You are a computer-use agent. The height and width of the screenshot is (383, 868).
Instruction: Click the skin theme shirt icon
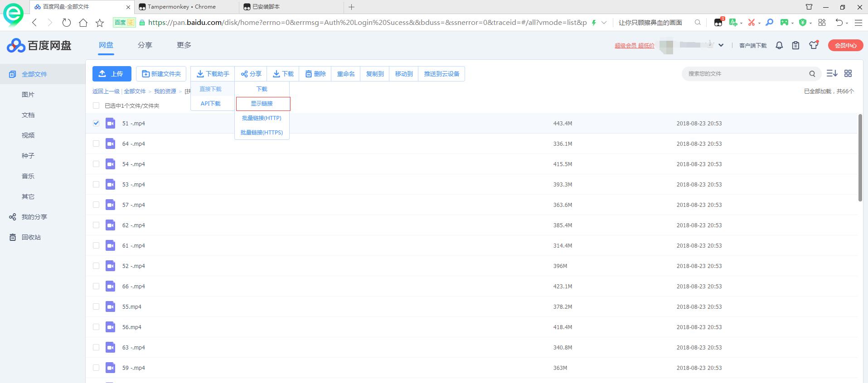(x=814, y=45)
